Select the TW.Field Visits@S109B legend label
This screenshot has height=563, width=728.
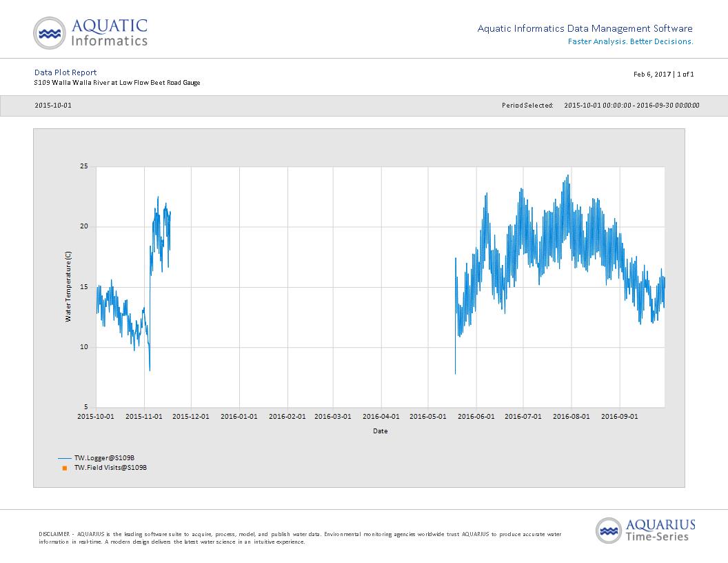pos(110,468)
